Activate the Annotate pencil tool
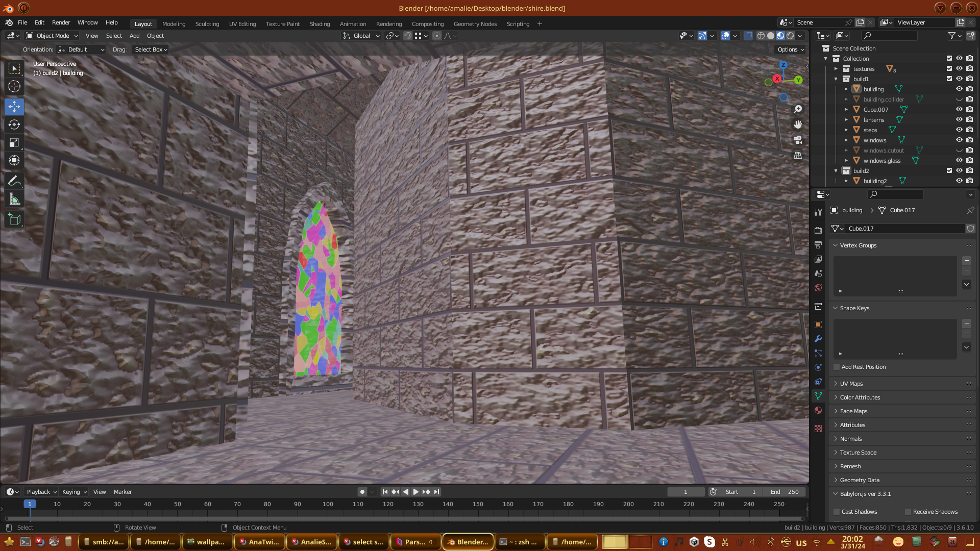This screenshot has width=980, height=551. (14, 181)
